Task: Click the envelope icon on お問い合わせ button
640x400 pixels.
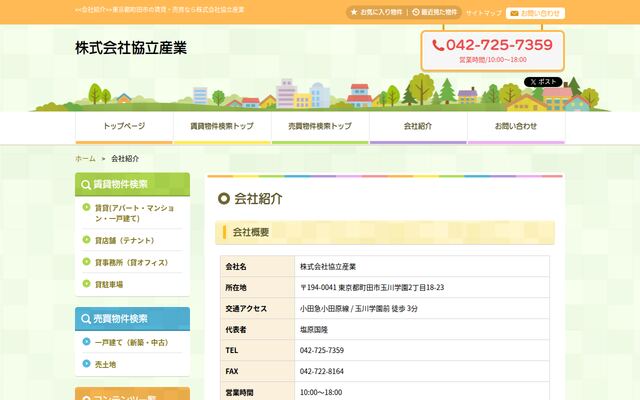Action: pos(514,13)
